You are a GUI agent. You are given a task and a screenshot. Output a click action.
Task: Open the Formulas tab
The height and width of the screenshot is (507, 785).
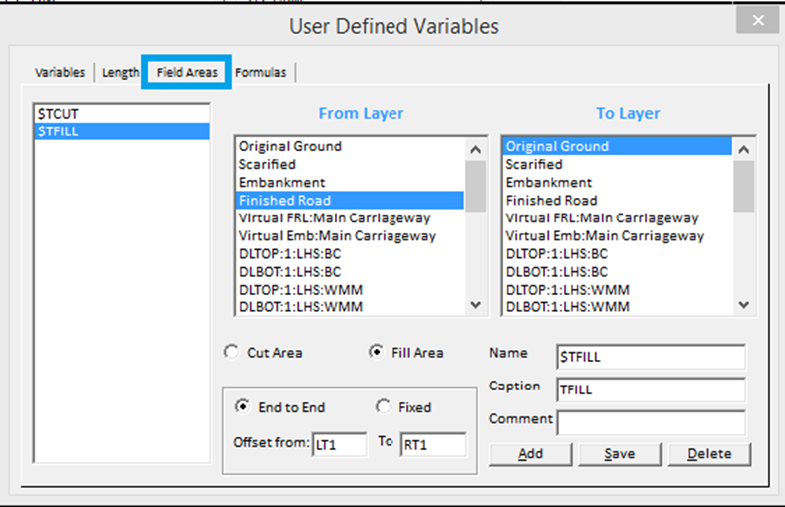pyautogui.click(x=260, y=73)
